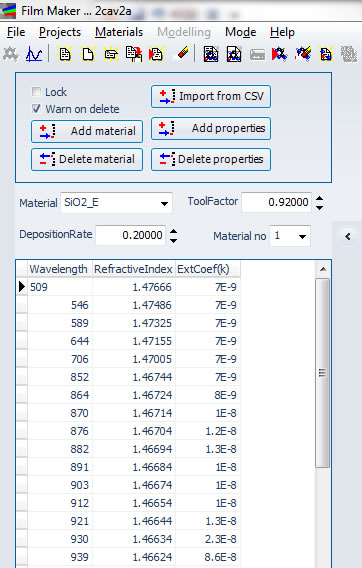
Task: Open the blue spectrum graph icon in the toolbar
Action: point(34,55)
